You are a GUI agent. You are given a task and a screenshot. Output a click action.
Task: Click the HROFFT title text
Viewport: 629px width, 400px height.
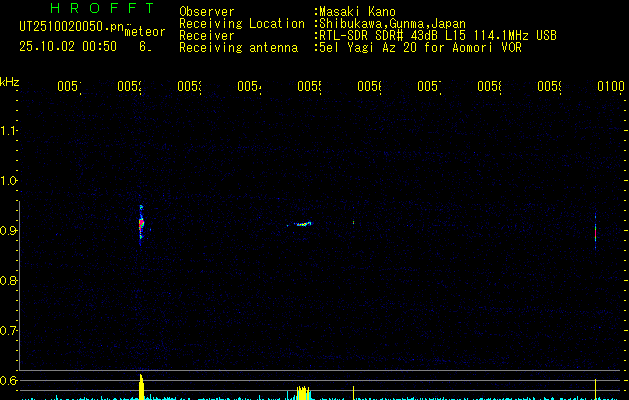[102, 8]
